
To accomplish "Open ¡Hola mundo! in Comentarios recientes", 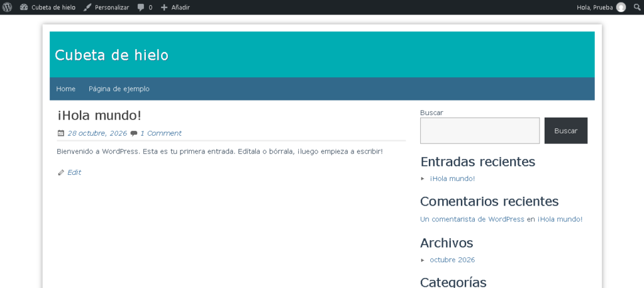I will [560, 219].
